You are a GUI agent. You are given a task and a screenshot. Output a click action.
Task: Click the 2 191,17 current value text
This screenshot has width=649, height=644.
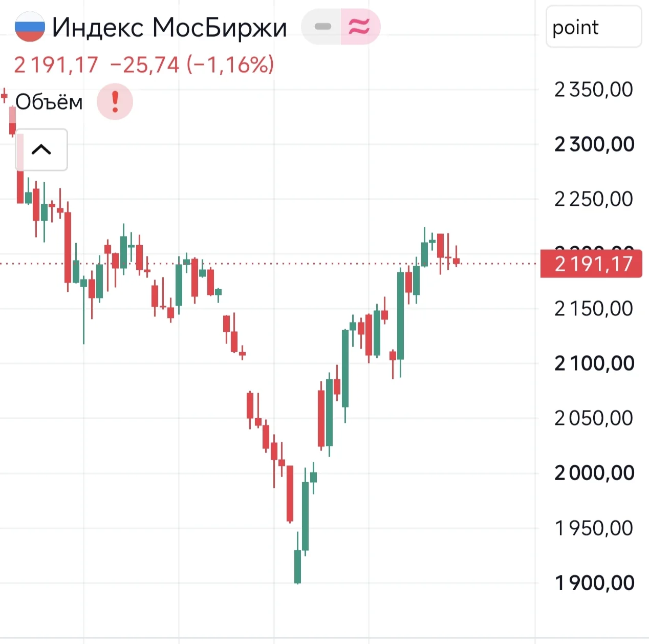click(x=56, y=65)
